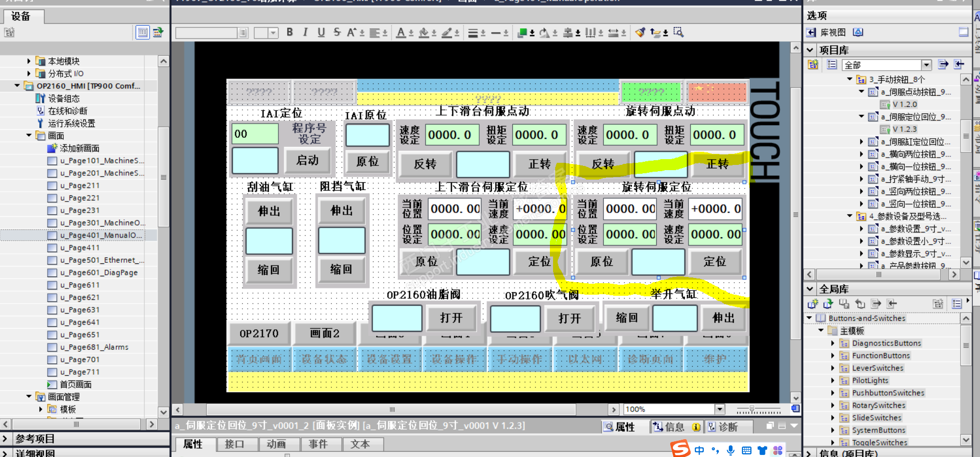
Task: Select version V 1.2.3 in project library
Action: point(905,129)
